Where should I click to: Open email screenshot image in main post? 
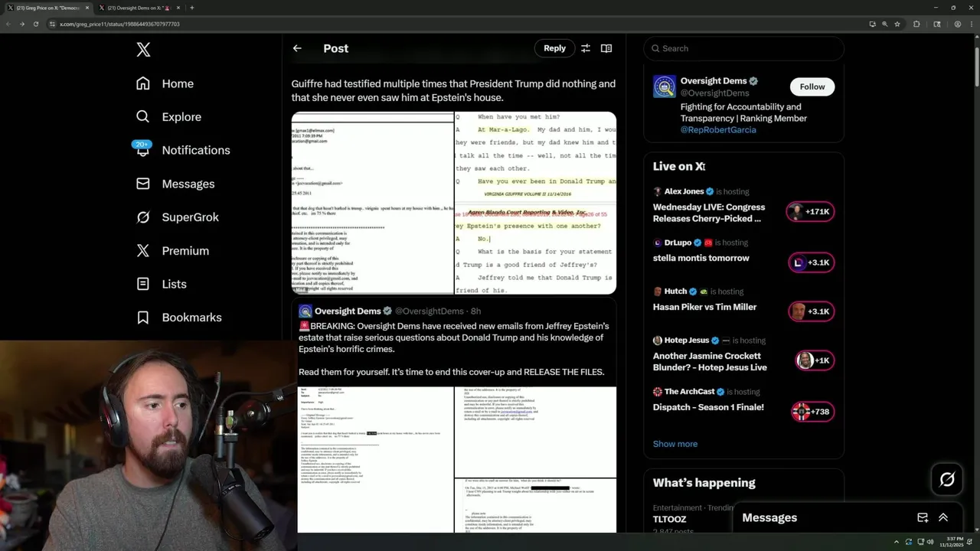pyautogui.click(x=372, y=204)
